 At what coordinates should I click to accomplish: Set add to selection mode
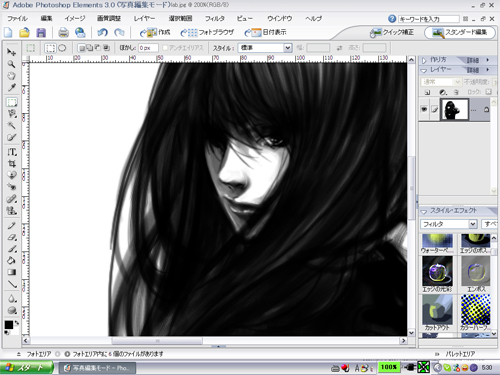click(89, 48)
